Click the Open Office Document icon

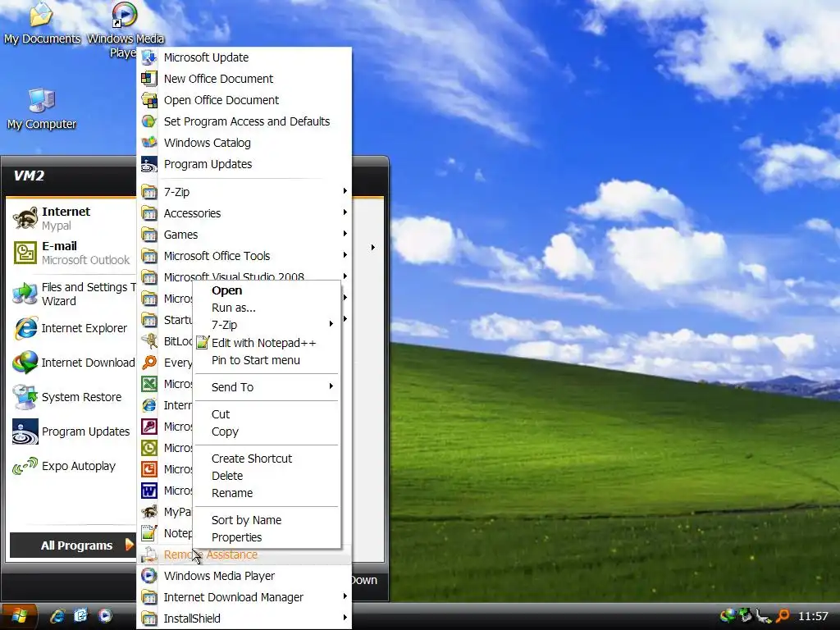tap(149, 100)
